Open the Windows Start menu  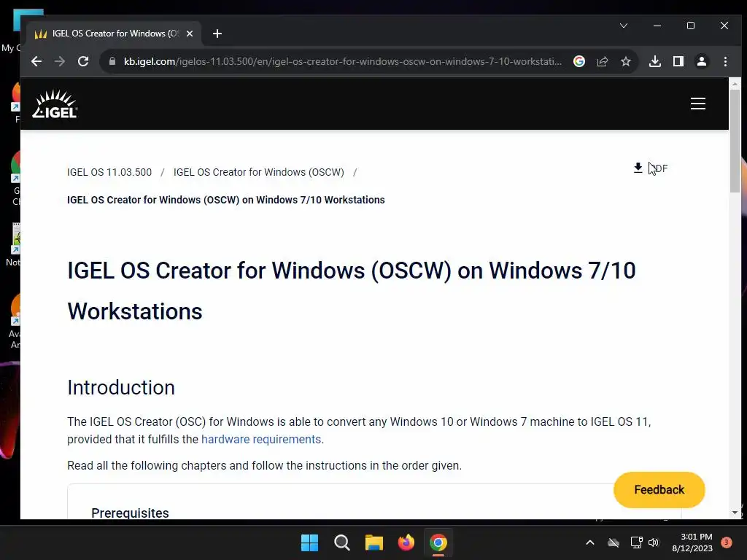point(309,542)
